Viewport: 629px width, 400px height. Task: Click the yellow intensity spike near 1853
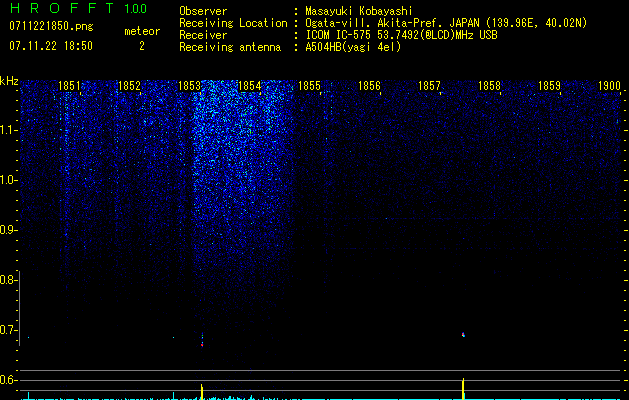(x=202, y=392)
